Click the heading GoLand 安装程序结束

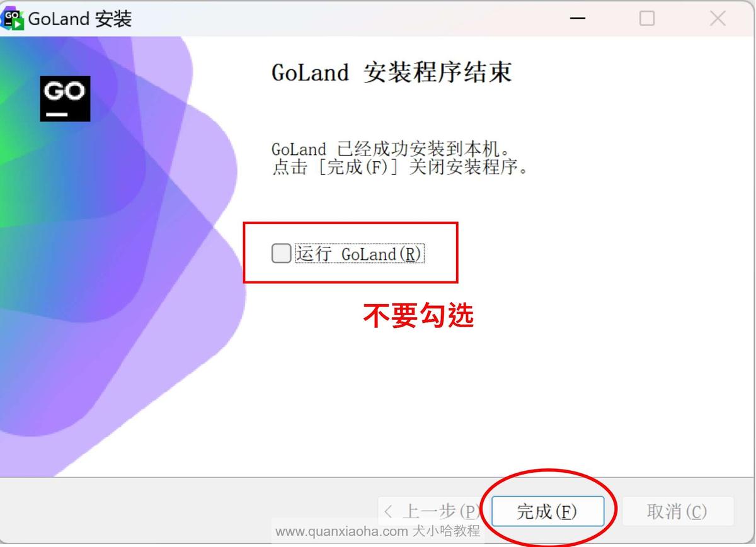point(391,73)
